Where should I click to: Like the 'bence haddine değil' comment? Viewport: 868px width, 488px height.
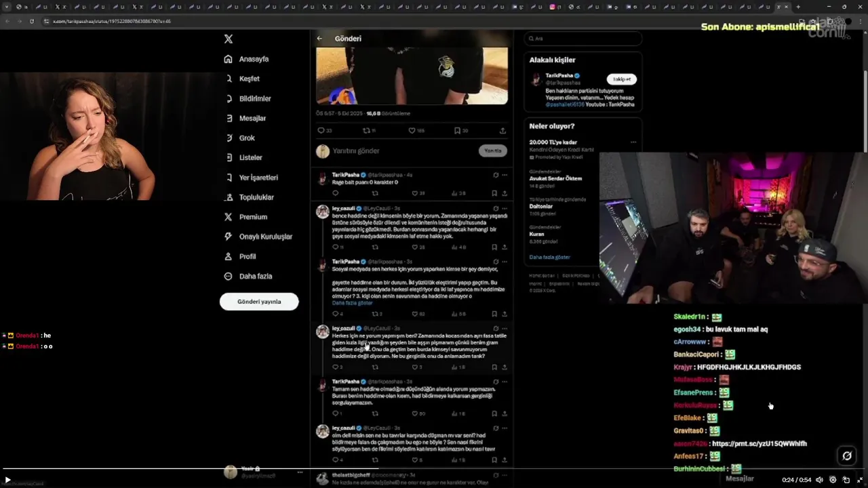[415, 247]
